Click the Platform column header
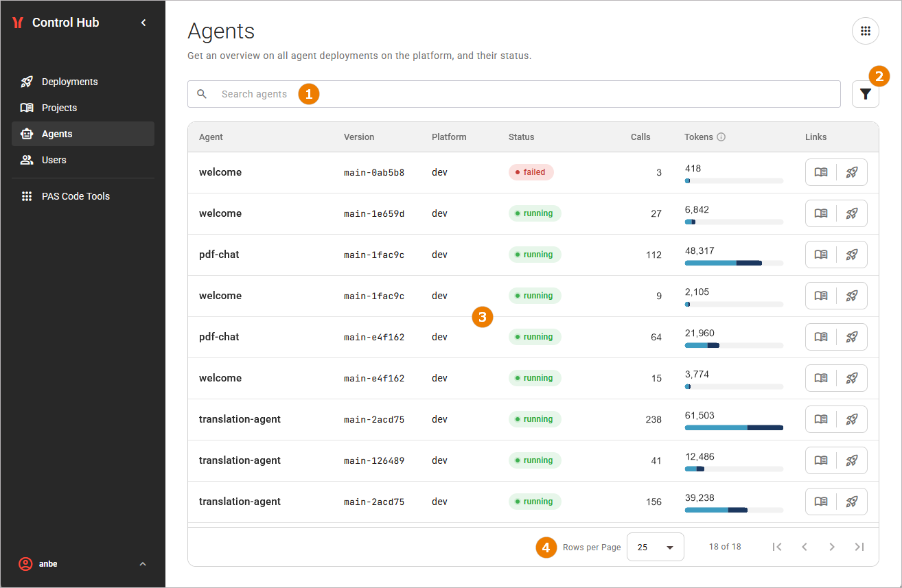This screenshot has height=588, width=902. coord(449,137)
